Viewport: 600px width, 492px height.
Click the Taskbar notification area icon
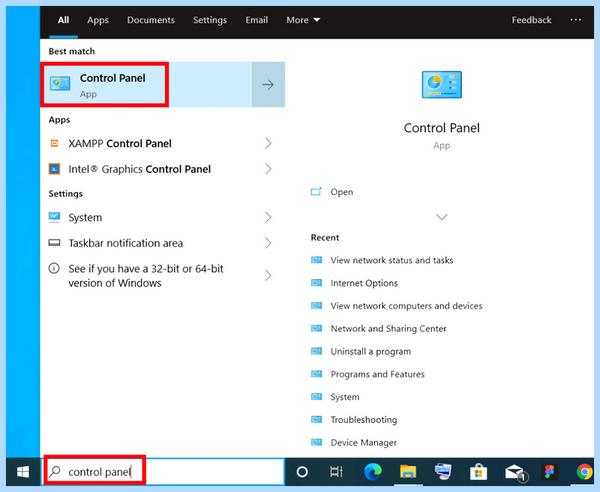pyautogui.click(x=54, y=243)
